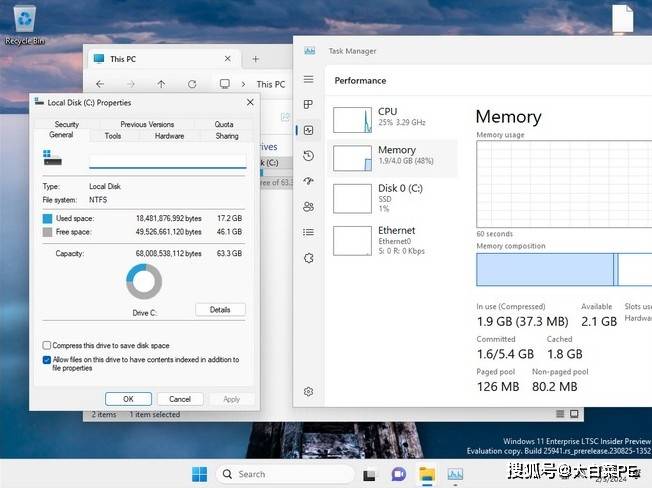Viewport: 652px width, 488px height.
Task: Switch to the Sharing tab
Action: point(227,136)
